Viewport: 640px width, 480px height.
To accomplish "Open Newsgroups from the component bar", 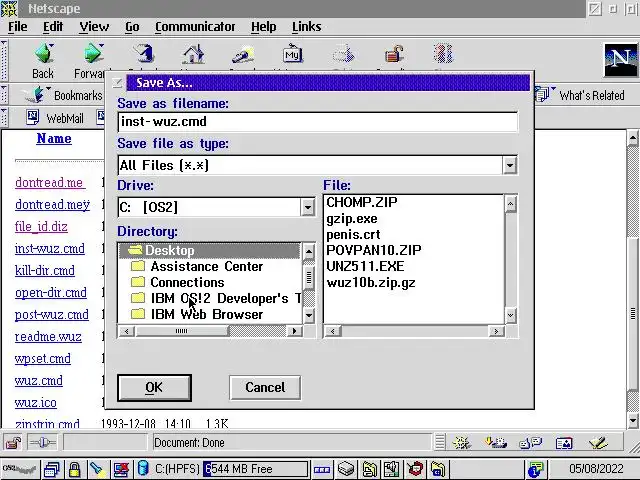I will coord(530,442).
